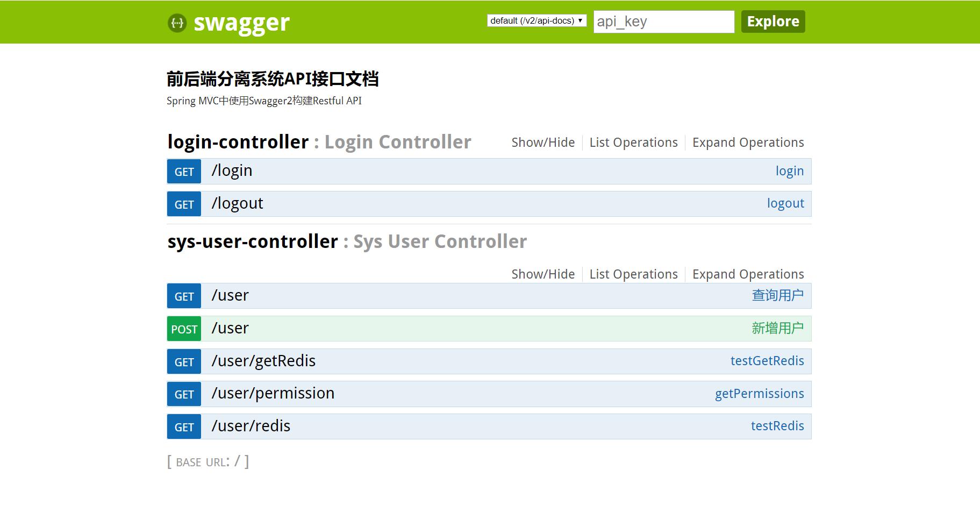
Task: Click the Spring MVC中使用Swagger2 description text
Action: pos(264,101)
